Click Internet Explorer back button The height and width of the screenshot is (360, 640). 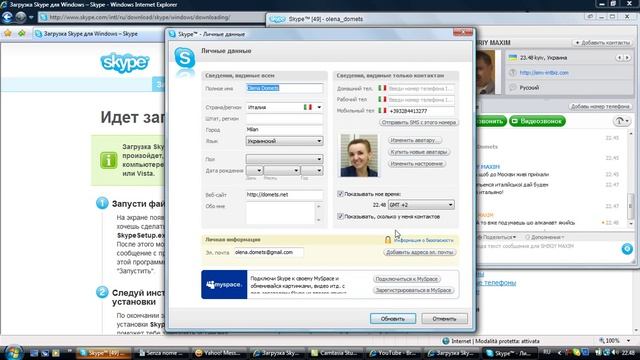pos(7,17)
